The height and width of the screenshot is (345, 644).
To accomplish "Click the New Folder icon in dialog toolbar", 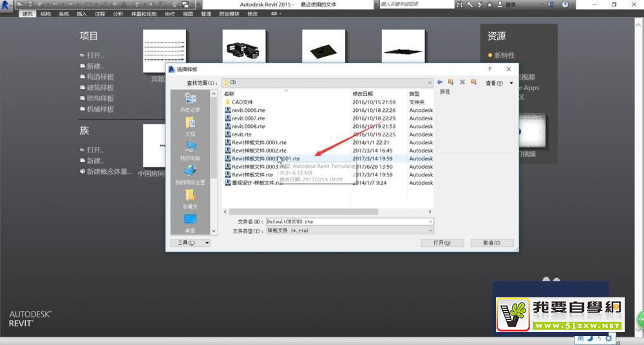I will click(473, 82).
